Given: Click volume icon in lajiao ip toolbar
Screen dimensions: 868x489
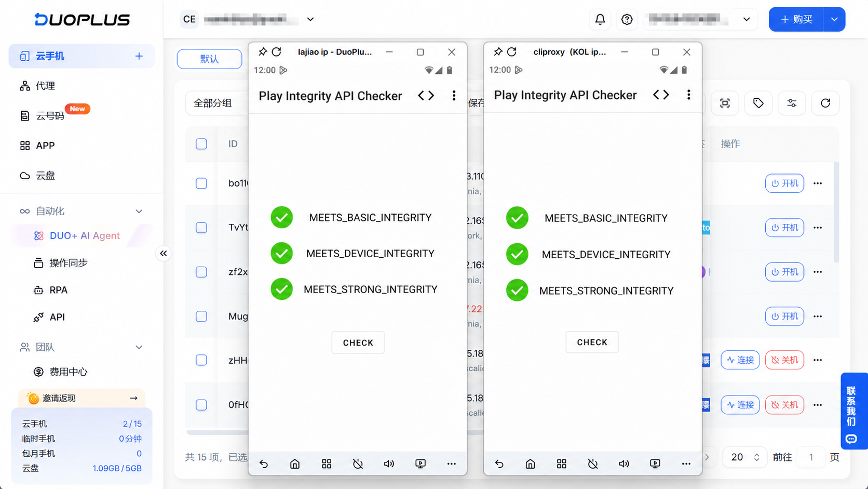Looking at the screenshot, I should (389, 464).
